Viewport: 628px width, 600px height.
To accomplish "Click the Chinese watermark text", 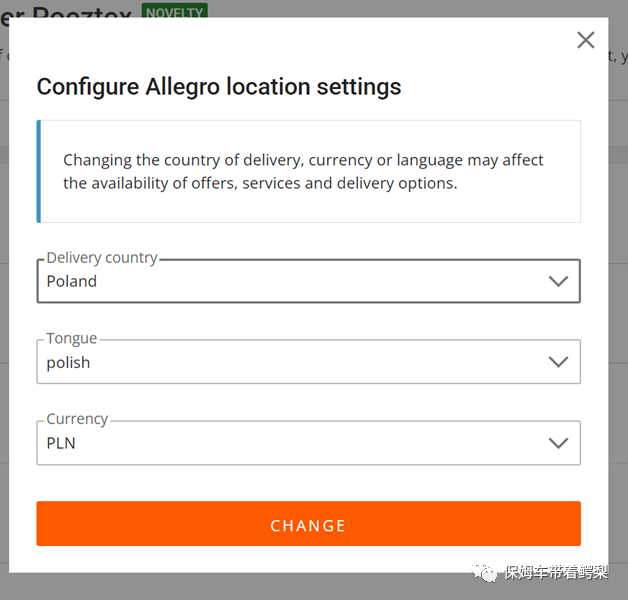I will click(556, 573).
